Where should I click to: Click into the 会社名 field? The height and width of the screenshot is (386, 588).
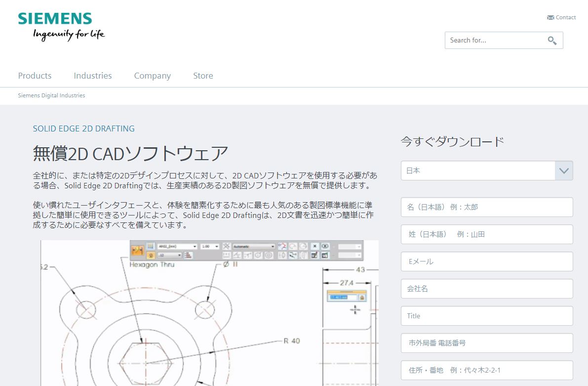coord(486,289)
